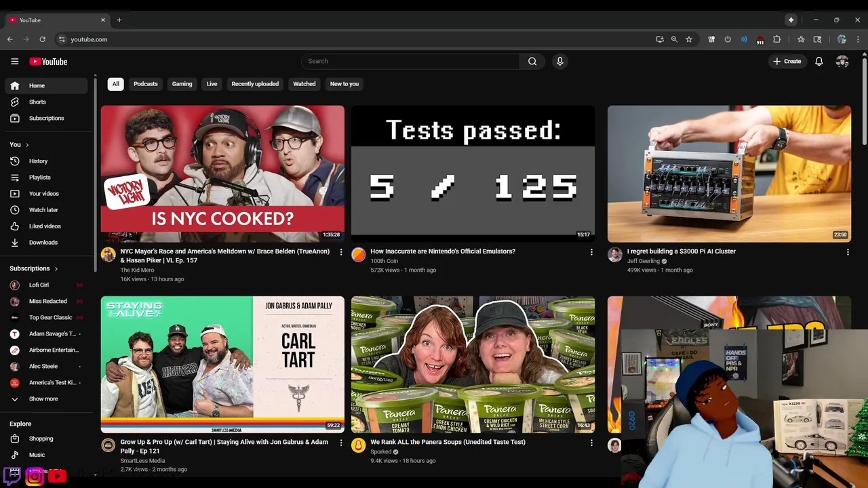This screenshot has width=868, height=488.
Task: Click the Create button
Action: [x=787, y=61]
